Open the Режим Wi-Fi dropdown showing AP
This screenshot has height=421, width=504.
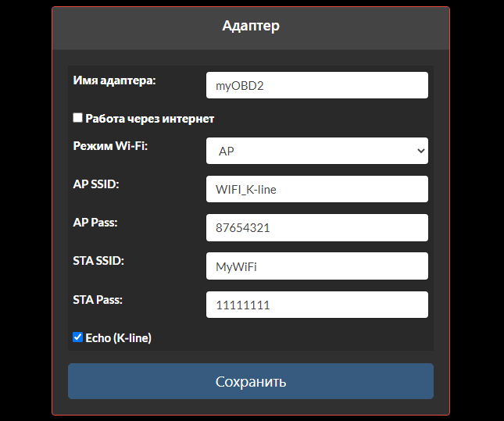(316, 151)
